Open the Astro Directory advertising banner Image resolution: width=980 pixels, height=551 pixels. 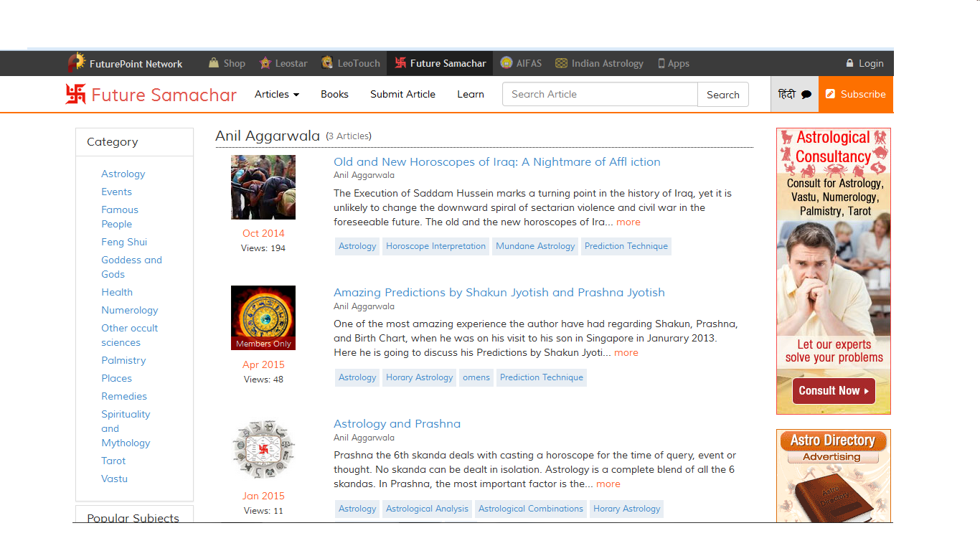[834, 476]
